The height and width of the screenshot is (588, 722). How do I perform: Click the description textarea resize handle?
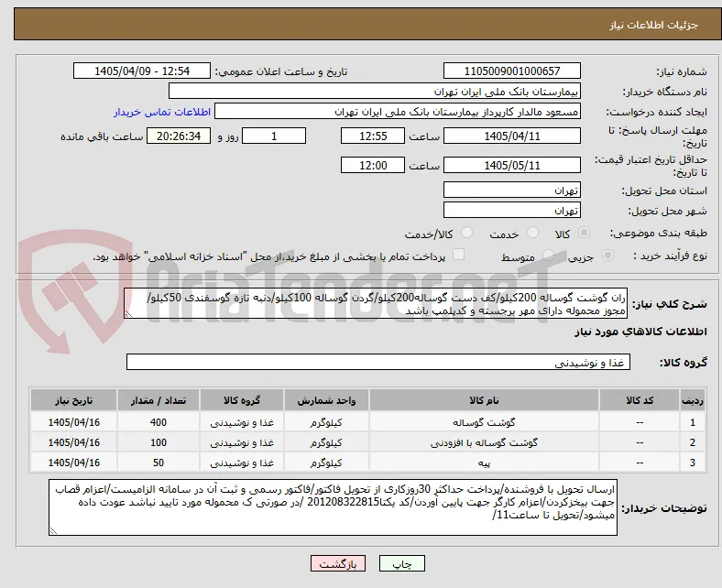tap(128, 314)
